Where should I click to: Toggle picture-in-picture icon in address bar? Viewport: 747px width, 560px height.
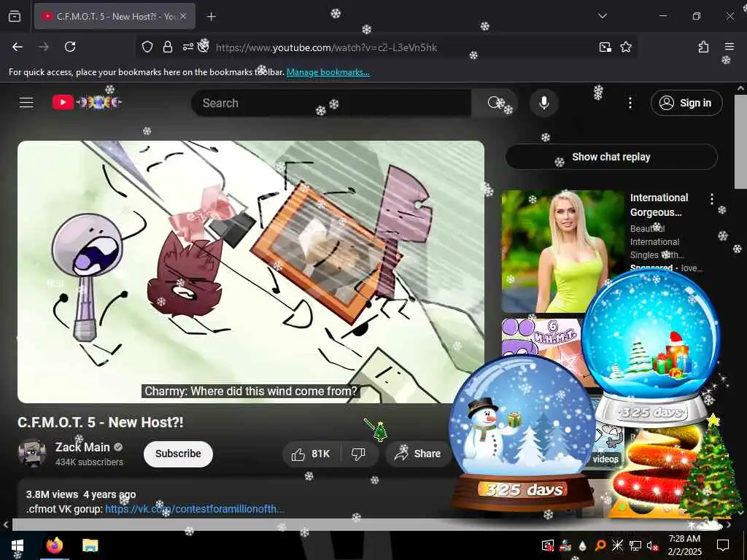[x=605, y=47]
